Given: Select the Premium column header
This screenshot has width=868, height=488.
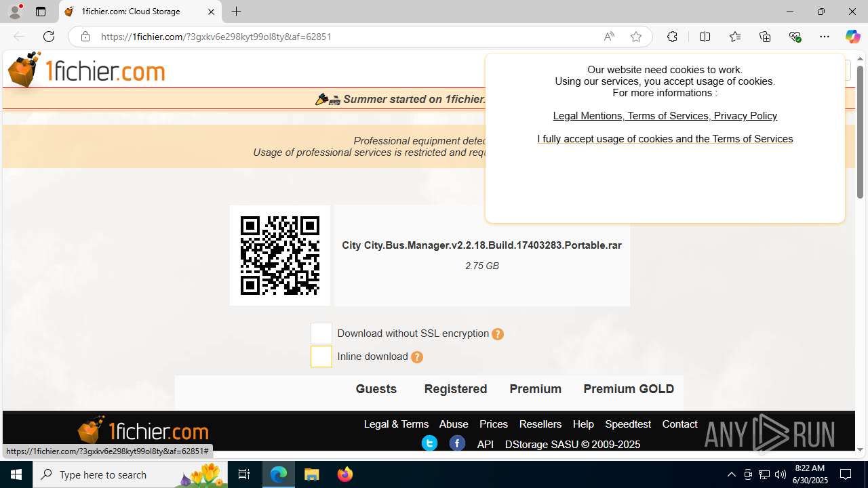Looking at the screenshot, I should coord(536,389).
